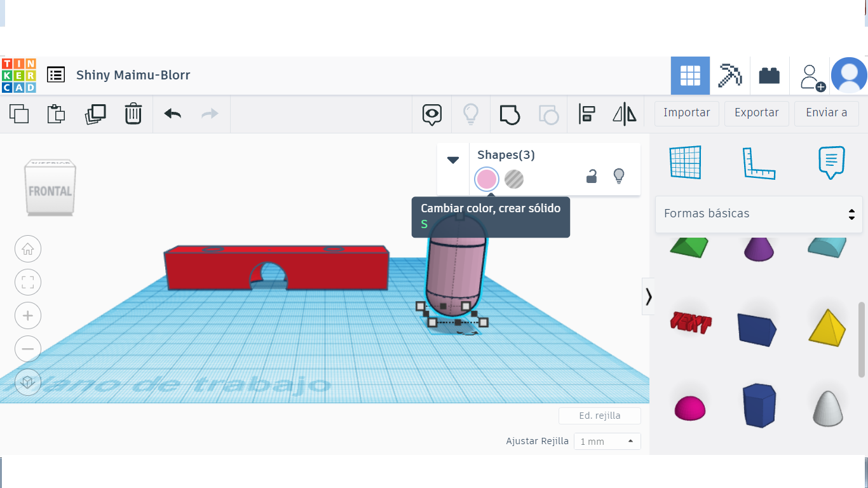Pick the red TEXT shape
868x488 pixels.
[x=690, y=323]
